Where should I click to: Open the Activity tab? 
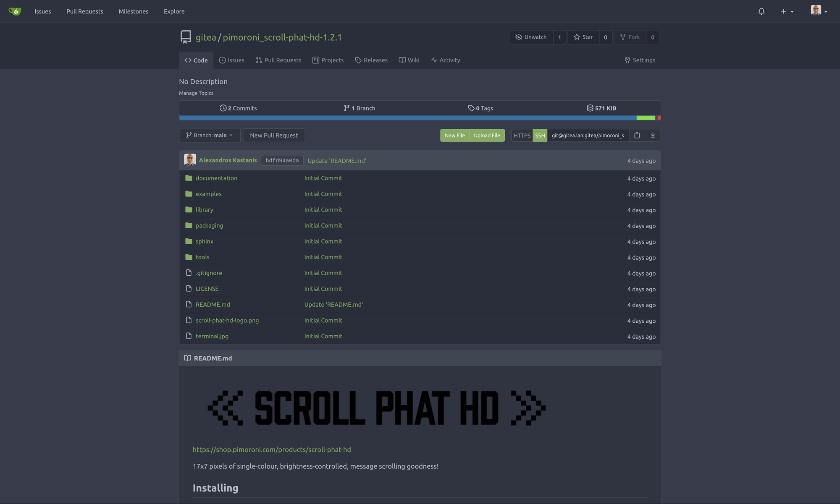445,60
